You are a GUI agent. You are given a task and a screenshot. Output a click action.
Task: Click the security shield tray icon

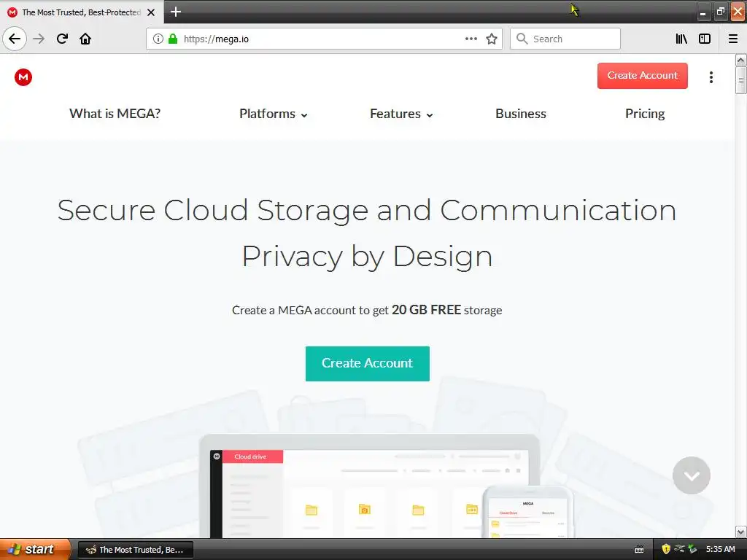666,549
